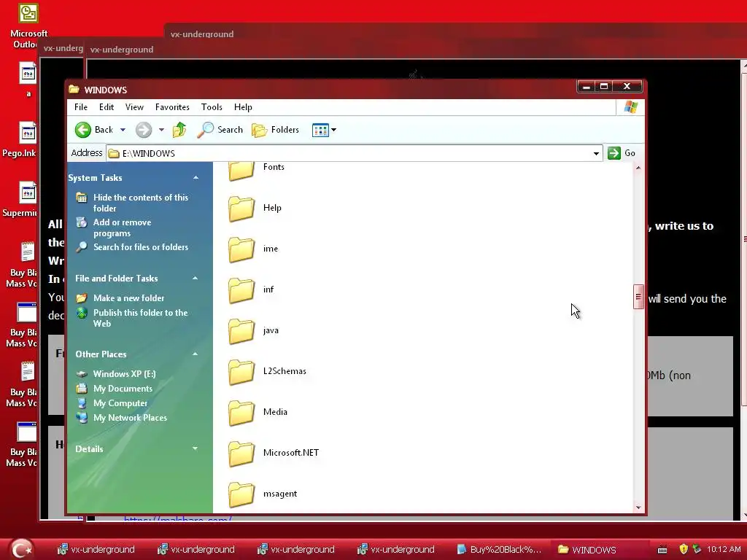Click the security shield tray icon
Screen dimensions: 747x560
click(x=683, y=549)
